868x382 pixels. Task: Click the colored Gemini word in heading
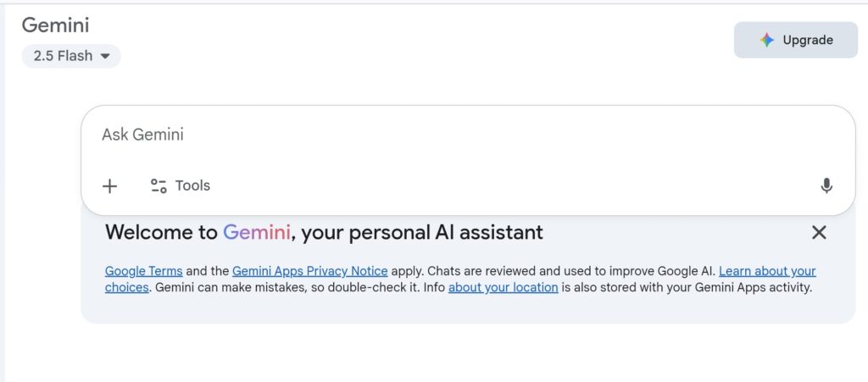(257, 232)
